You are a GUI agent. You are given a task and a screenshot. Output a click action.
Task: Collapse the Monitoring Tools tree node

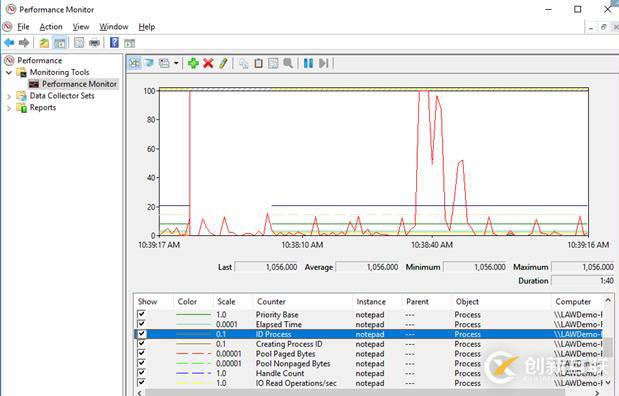pyautogui.click(x=9, y=72)
